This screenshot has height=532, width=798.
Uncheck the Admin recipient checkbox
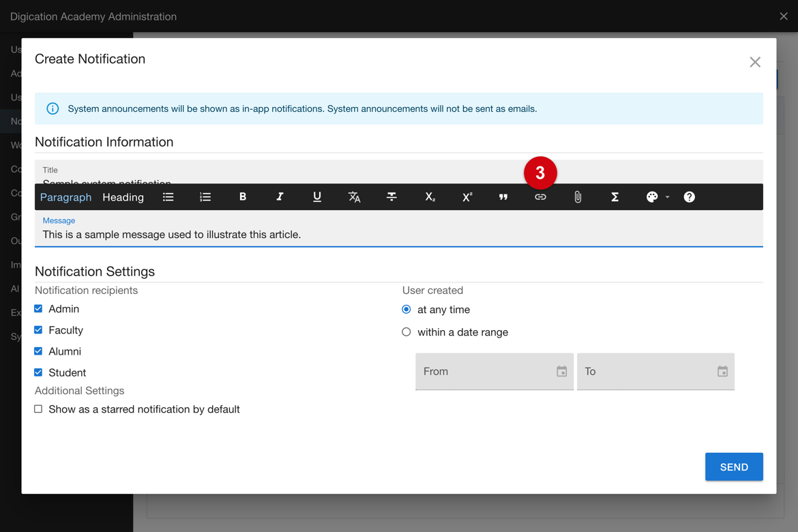38,308
